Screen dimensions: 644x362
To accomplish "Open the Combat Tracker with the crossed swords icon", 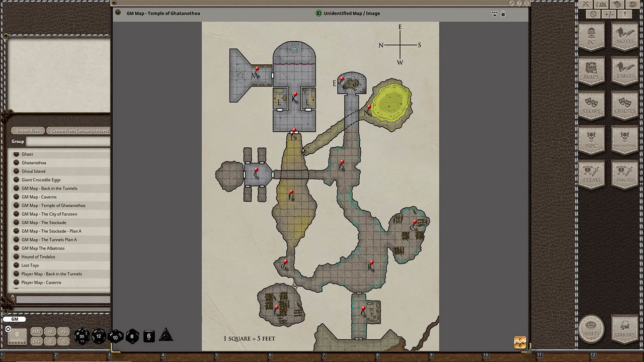I will tap(586, 5).
